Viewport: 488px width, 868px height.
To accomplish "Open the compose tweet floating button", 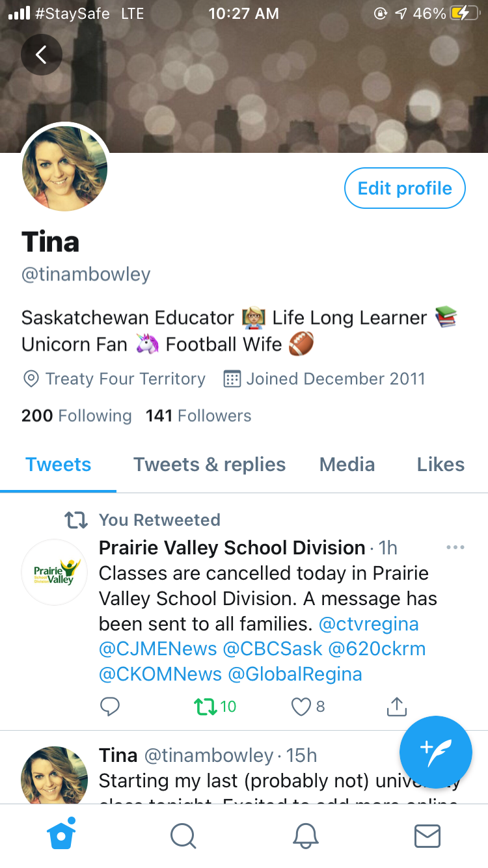I will tap(435, 752).
